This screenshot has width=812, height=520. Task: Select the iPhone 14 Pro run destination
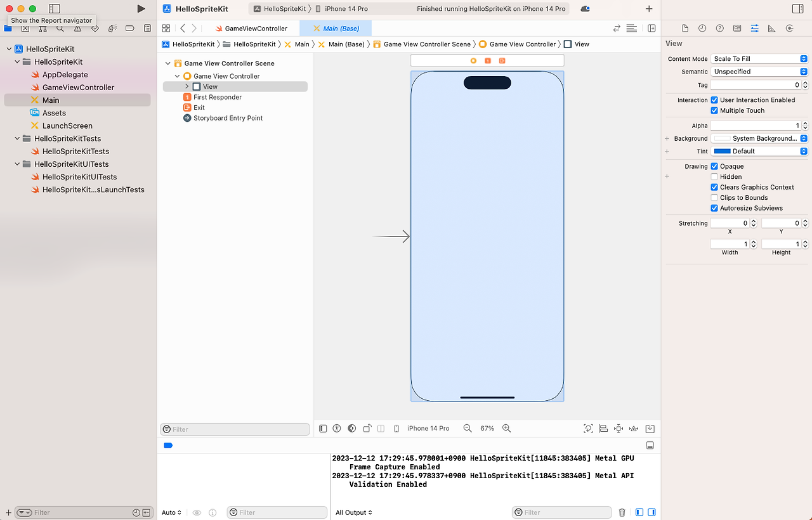(341, 9)
